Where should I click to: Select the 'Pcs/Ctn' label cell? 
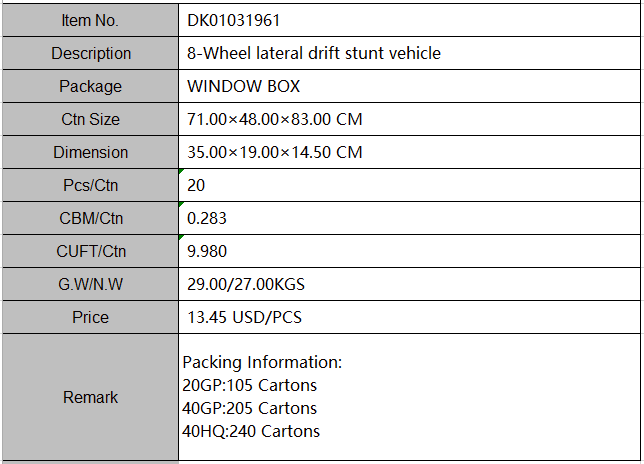(90, 185)
